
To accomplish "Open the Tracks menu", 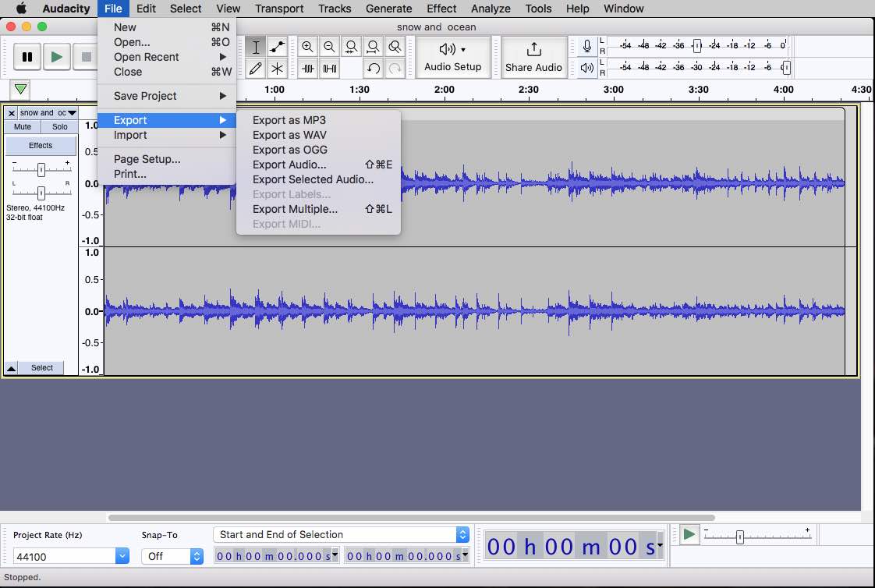I will pos(335,9).
